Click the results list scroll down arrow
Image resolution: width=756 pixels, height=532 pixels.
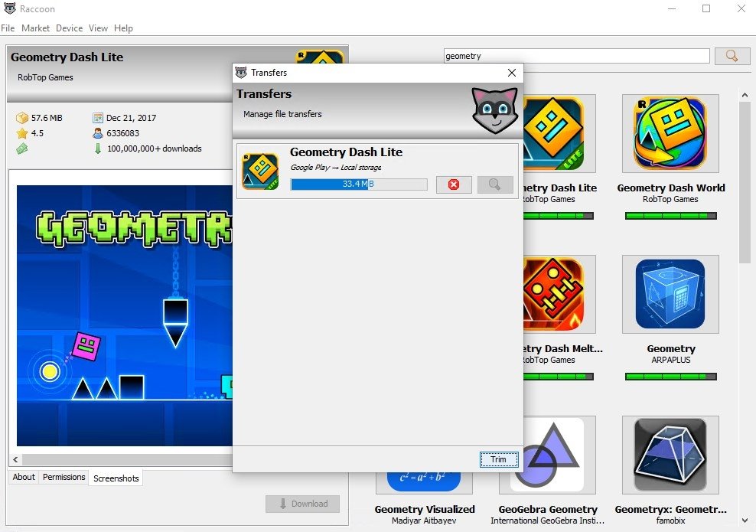pyautogui.click(x=745, y=521)
